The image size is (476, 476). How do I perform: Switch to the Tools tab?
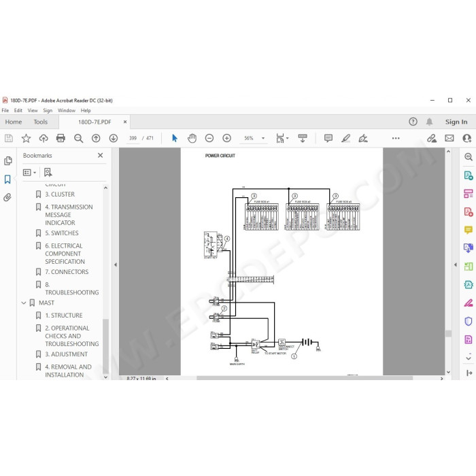coord(40,122)
